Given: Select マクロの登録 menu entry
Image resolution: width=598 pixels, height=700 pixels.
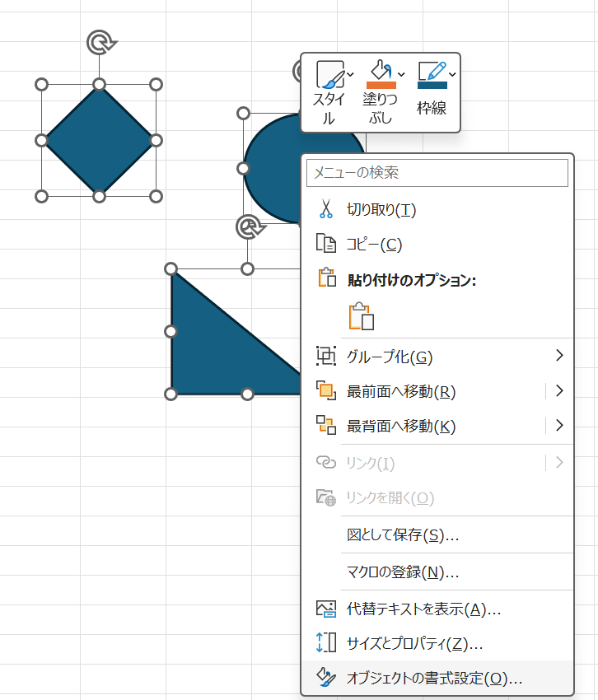Looking at the screenshot, I should tap(403, 572).
